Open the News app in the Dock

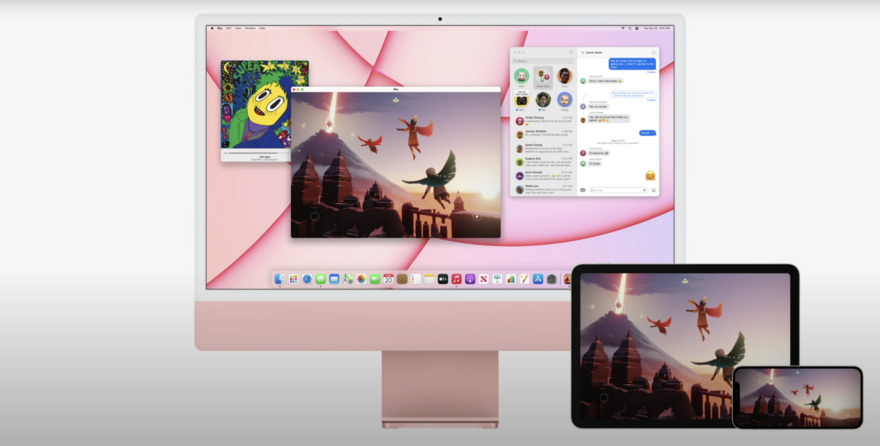(x=484, y=279)
